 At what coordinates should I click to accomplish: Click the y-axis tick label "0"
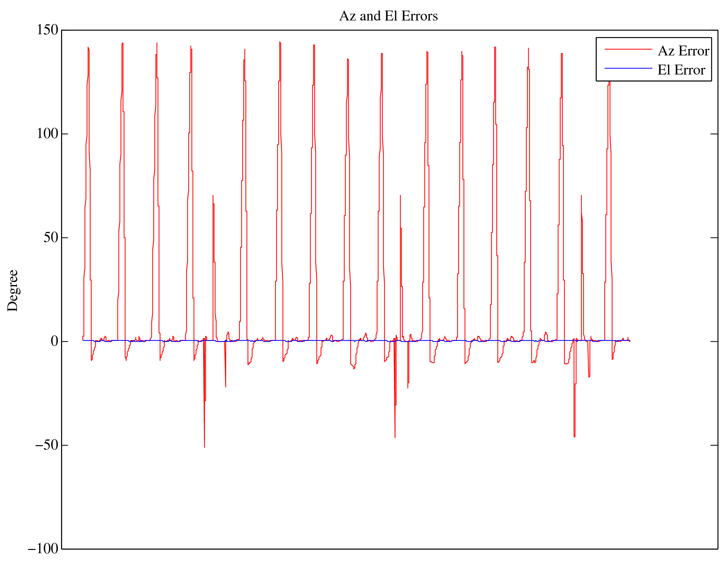54,341
